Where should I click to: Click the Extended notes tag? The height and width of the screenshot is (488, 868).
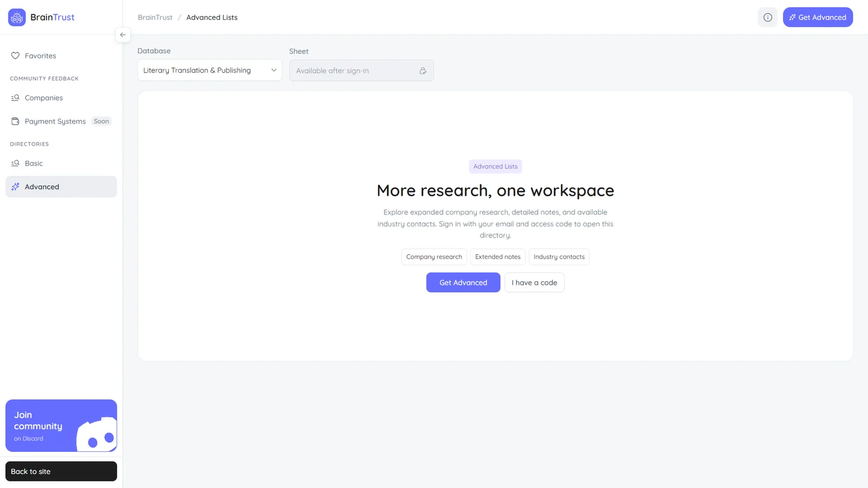point(498,257)
